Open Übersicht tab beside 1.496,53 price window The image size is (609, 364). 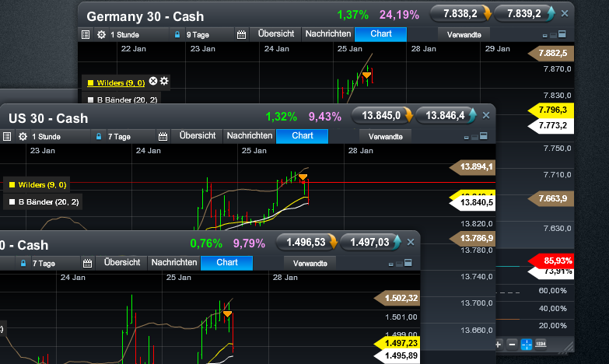(x=122, y=262)
